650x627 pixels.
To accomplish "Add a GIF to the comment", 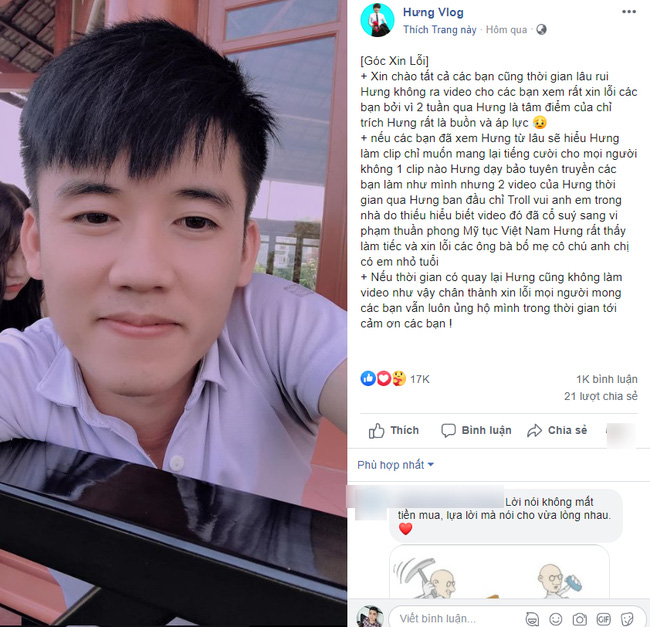I will tap(604, 619).
